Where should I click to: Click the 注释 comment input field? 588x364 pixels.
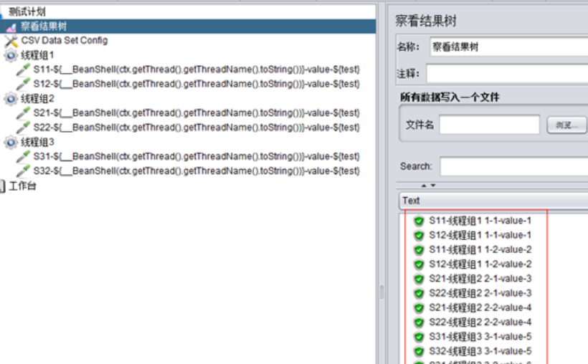(x=507, y=74)
